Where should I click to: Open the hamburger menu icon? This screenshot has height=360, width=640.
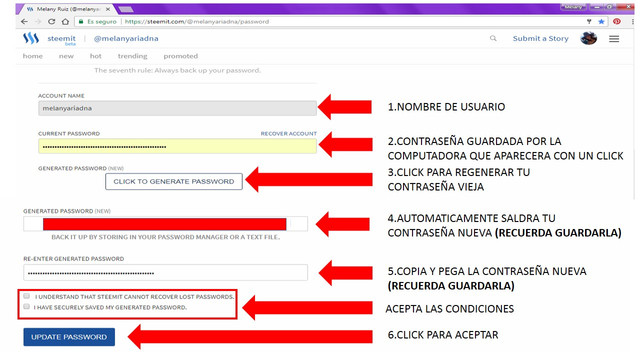pos(614,39)
